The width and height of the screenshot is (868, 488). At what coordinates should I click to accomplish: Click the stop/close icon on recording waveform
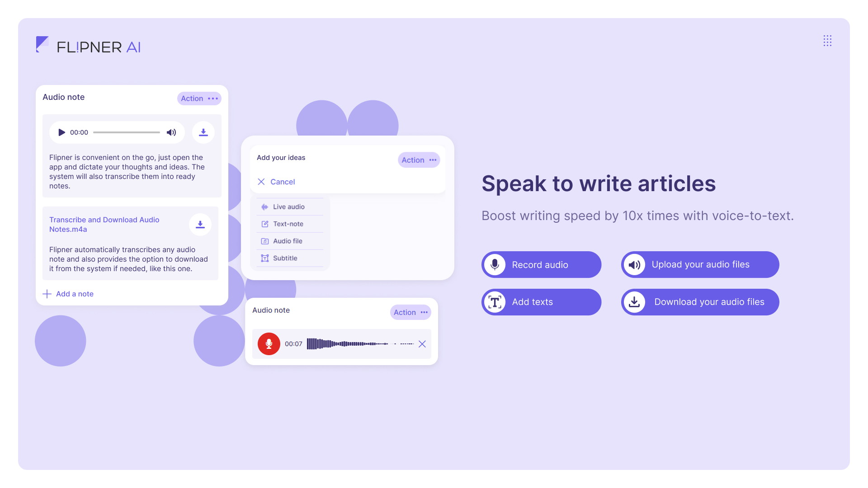click(422, 344)
